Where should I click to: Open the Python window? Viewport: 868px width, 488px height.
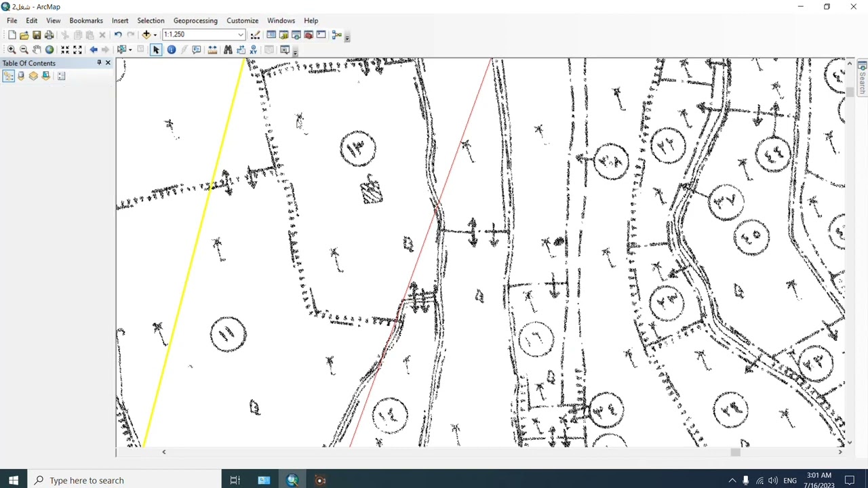point(321,35)
